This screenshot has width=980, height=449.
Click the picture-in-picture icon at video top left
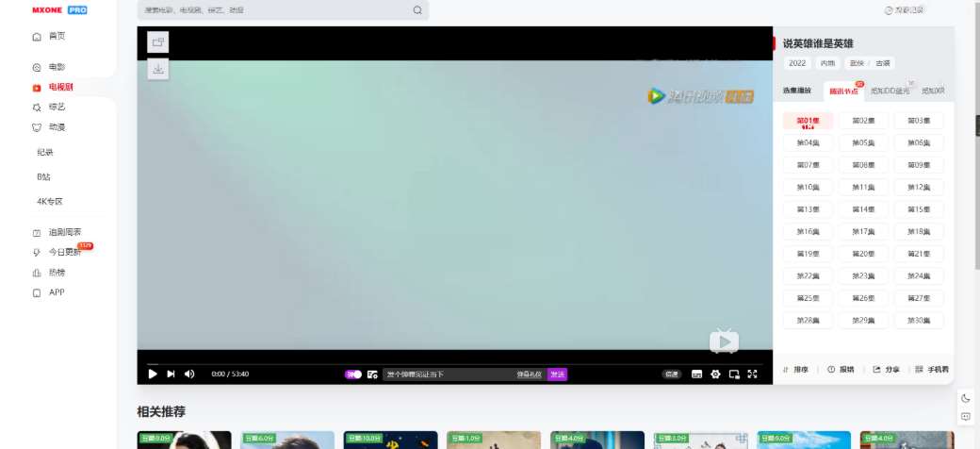point(158,42)
